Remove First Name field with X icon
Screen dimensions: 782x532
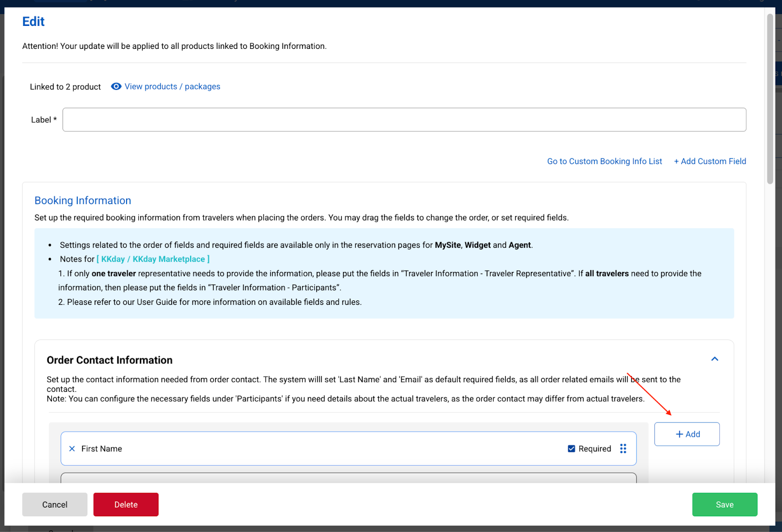[x=72, y=448]
